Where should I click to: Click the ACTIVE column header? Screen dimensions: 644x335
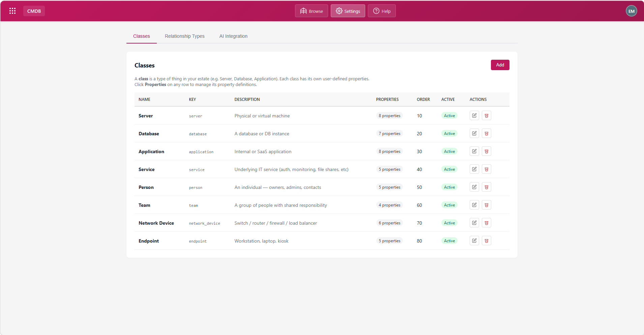pos(448,100)
